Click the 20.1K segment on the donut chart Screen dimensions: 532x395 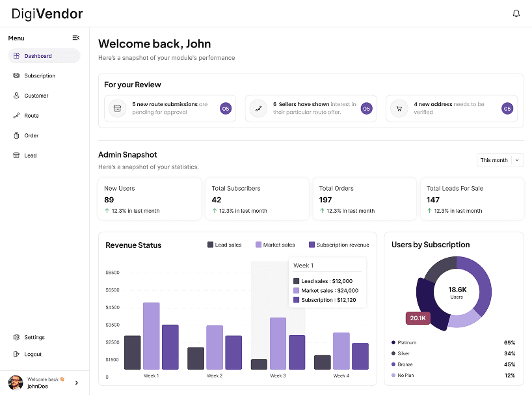[418, 318]
